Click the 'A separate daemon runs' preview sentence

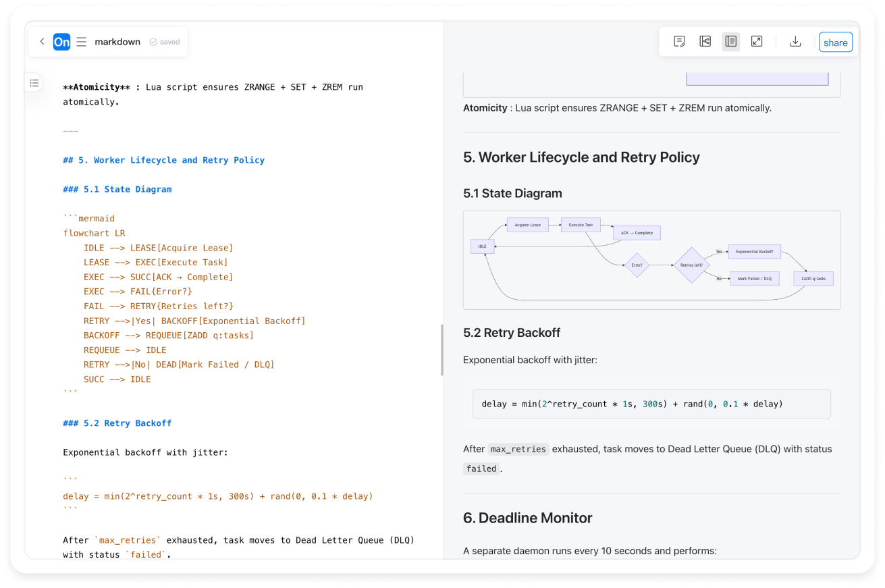click(590, 552)
